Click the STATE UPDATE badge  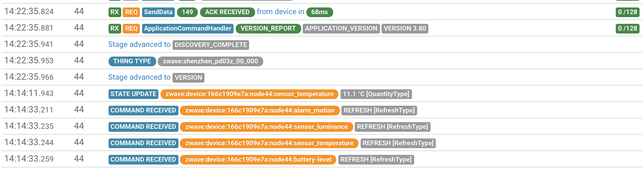click(133, 94)
